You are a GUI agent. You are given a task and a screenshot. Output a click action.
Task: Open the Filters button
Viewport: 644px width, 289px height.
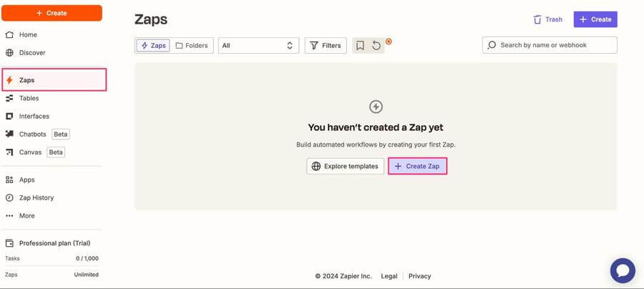click(326, 46)
